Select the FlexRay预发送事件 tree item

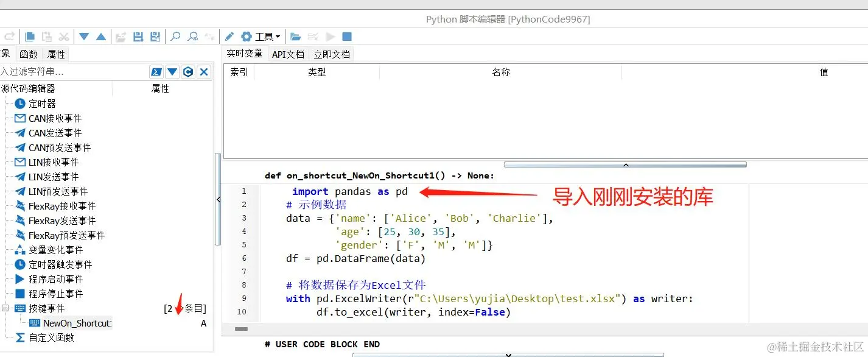(x=66, y=235)
